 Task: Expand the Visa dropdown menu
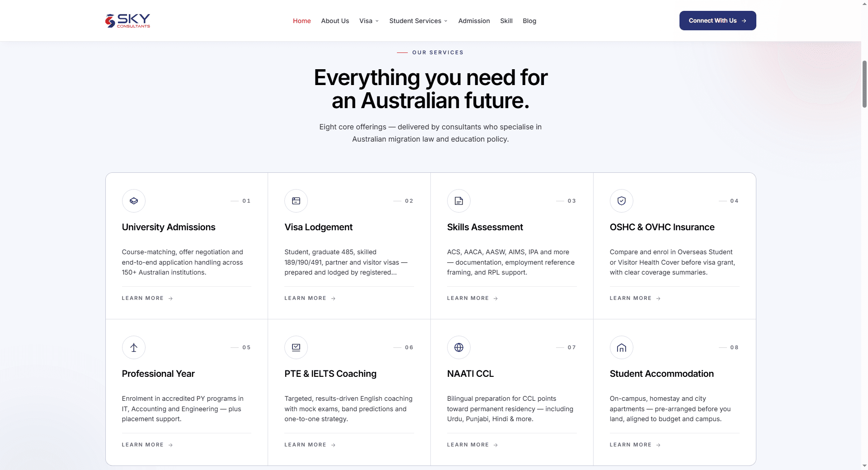[x=369, y=21]
